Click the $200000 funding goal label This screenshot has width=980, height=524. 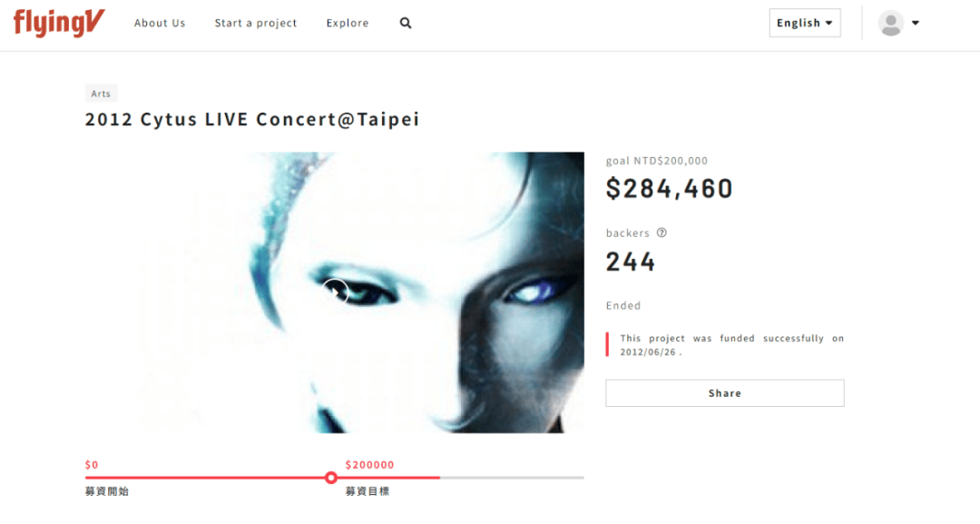point(369,465)
